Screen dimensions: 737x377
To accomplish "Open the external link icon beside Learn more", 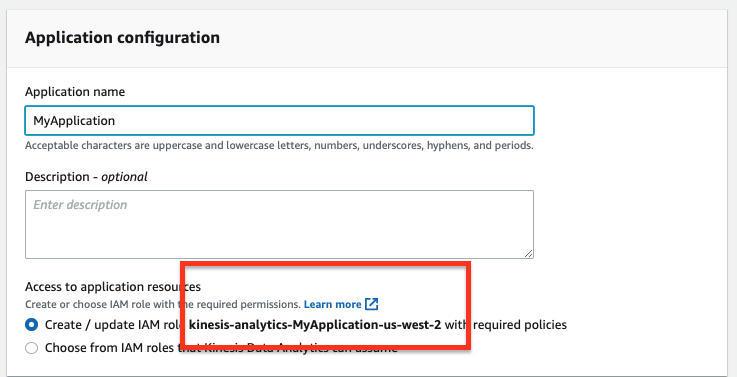I will point(371,304).
